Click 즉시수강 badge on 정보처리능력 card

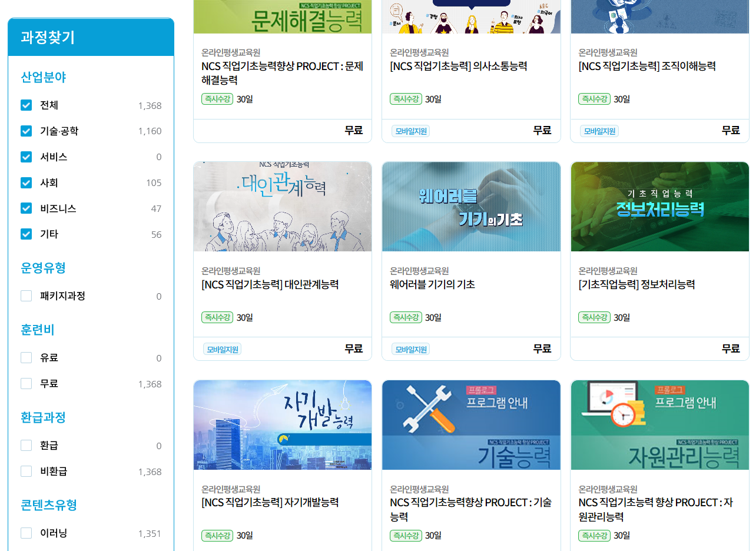tap(594, 317)
